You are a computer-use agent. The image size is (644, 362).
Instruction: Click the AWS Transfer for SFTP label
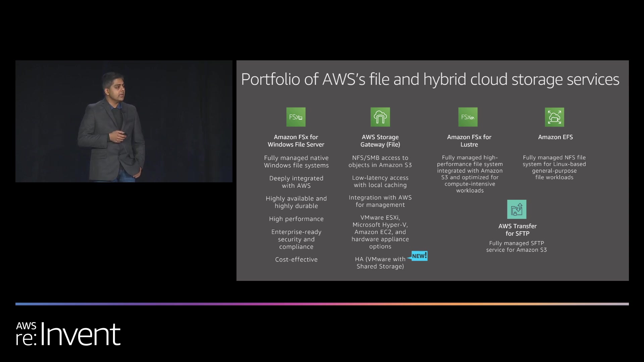516,229
